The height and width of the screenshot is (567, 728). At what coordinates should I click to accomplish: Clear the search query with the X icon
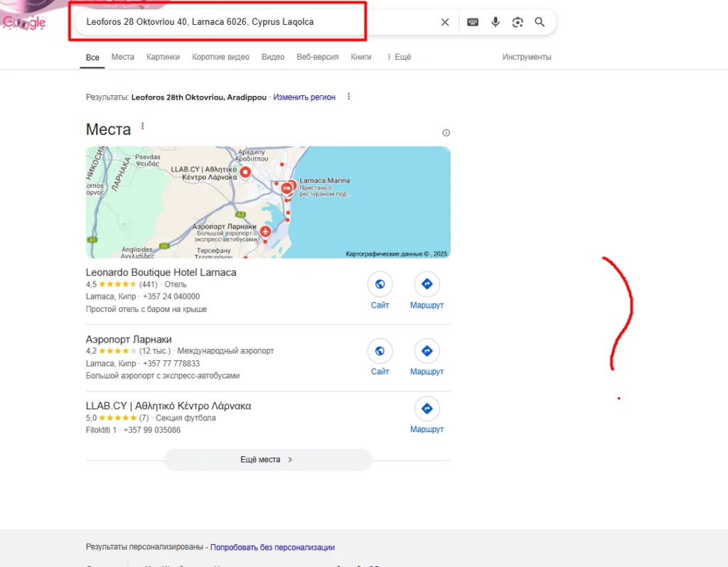[x=445, y=22]
